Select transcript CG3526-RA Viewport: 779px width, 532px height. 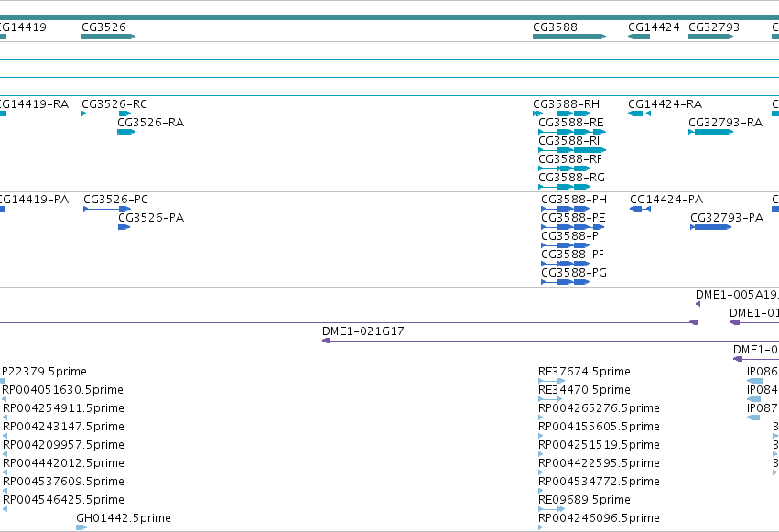[x=126, y=132]
